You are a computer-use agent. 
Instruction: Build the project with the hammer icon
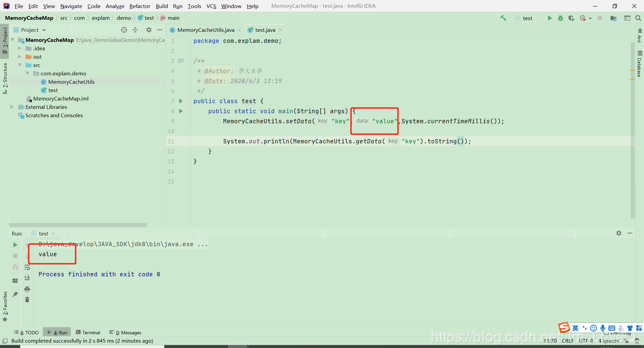tap(503, 18)
